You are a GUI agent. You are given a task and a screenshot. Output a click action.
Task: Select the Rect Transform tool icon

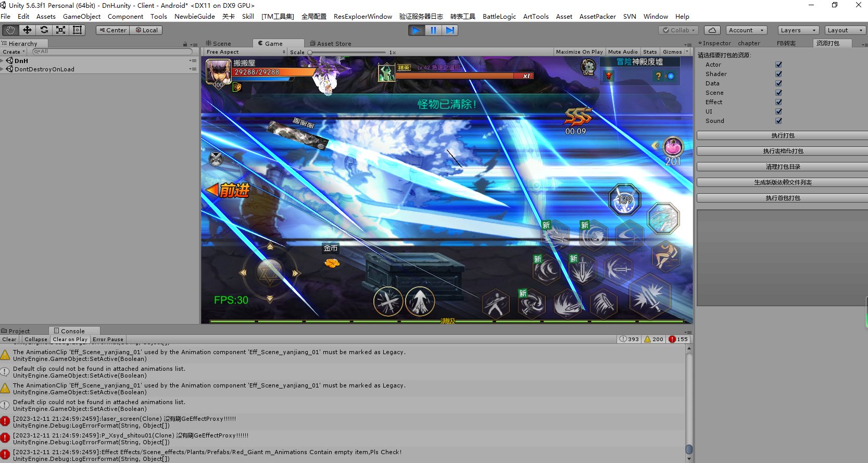tap(78, 30)
